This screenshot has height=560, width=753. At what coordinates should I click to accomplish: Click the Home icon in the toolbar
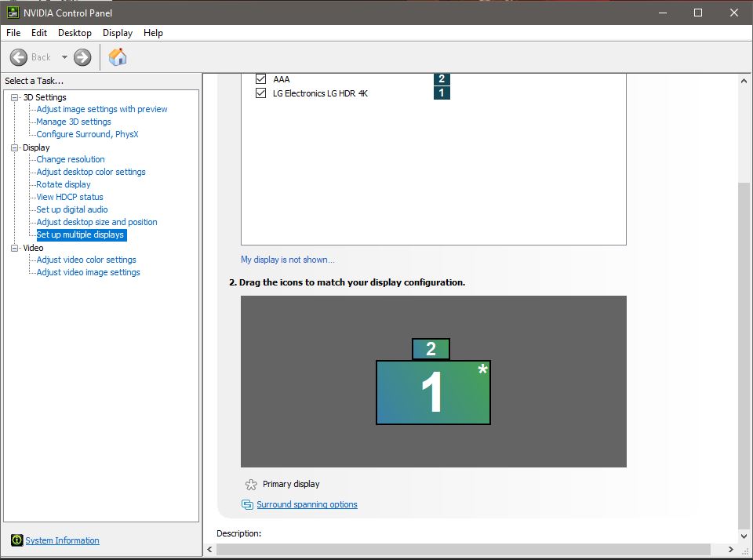click(x=117, y=57)
